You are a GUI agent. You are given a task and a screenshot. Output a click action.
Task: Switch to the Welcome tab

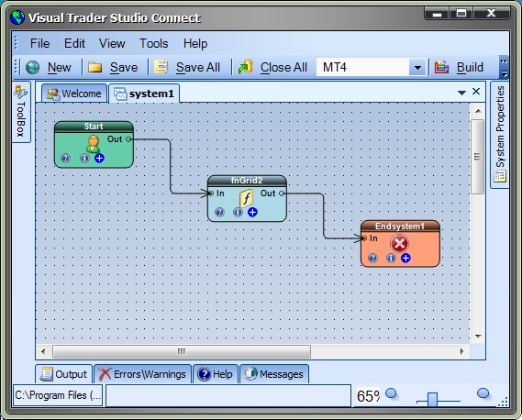coord(74,94)
